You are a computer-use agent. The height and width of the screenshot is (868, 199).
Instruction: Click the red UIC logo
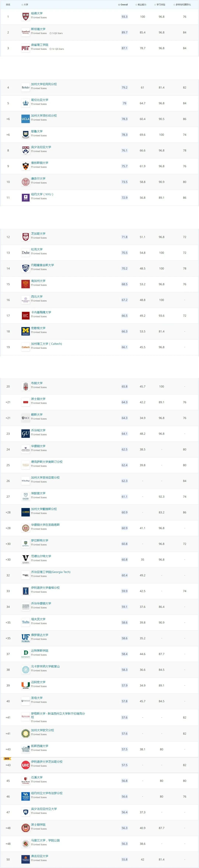click(26, 765)
